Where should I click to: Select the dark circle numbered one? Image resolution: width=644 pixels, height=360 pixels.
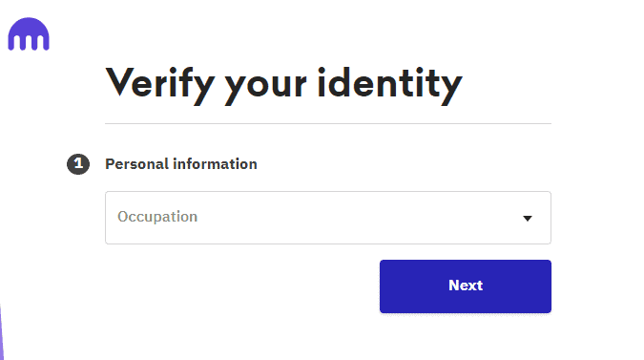click(x=78, y=164)
